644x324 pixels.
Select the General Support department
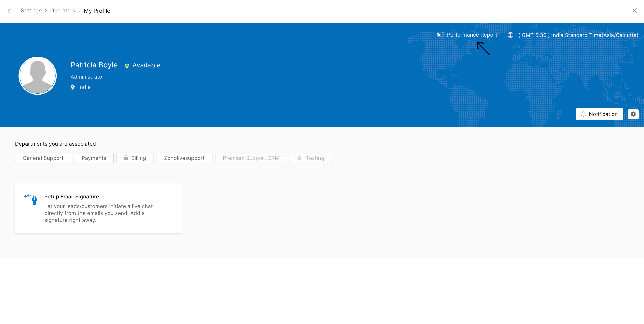(x=43, y=158)
